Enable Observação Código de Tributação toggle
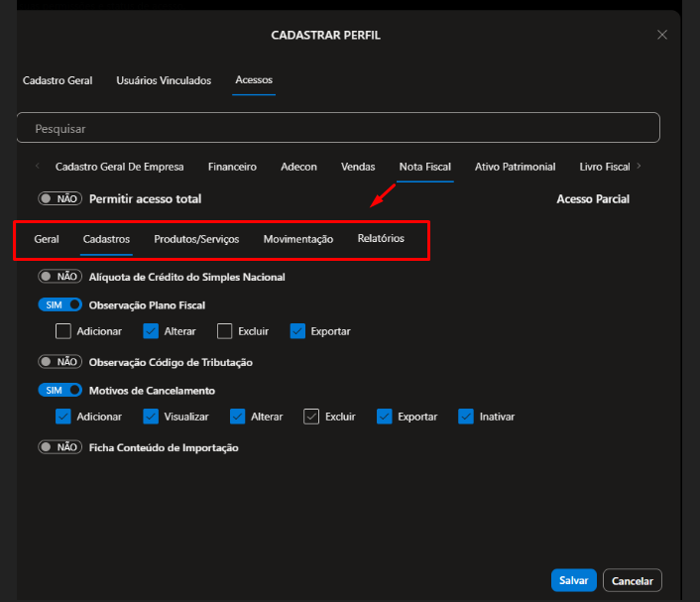 pyautogui.click(x=59, y=362)
